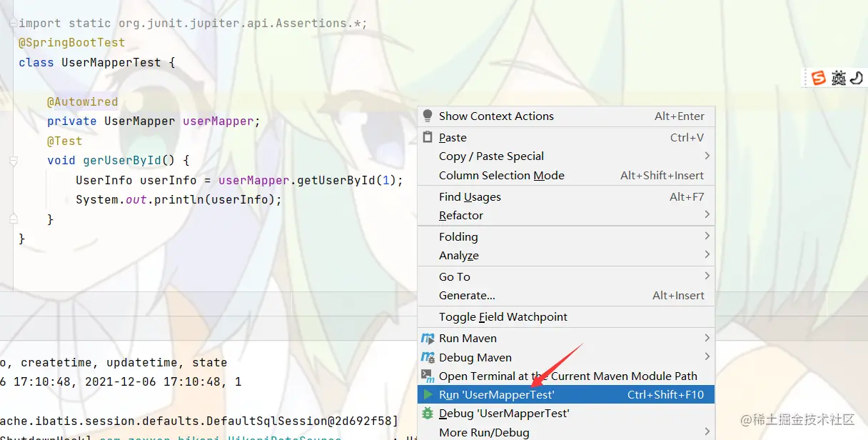Open the Analyze menu entry
Viewport: 868px width, 440px height.
[566, 255]
